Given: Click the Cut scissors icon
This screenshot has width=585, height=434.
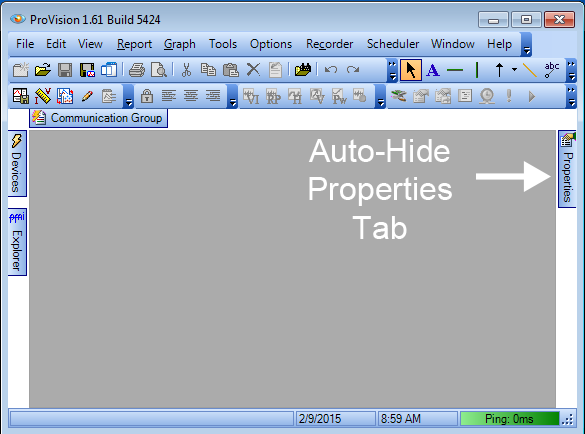Looking at the screenshot, I should [x=186, y=70].
